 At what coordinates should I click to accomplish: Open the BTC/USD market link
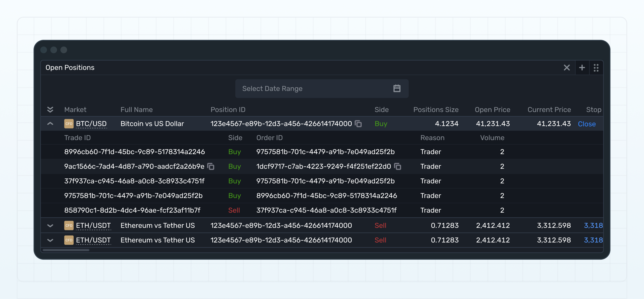tap(91, 124)
